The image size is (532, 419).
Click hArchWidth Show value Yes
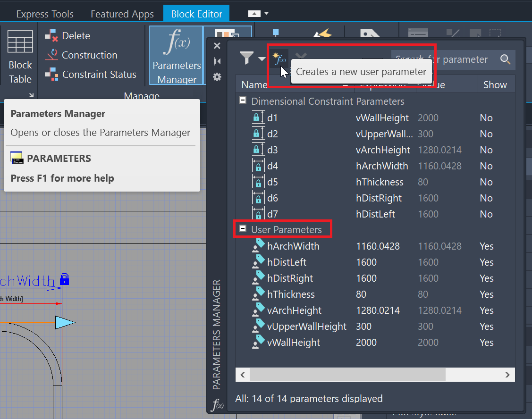coord(487,246)
